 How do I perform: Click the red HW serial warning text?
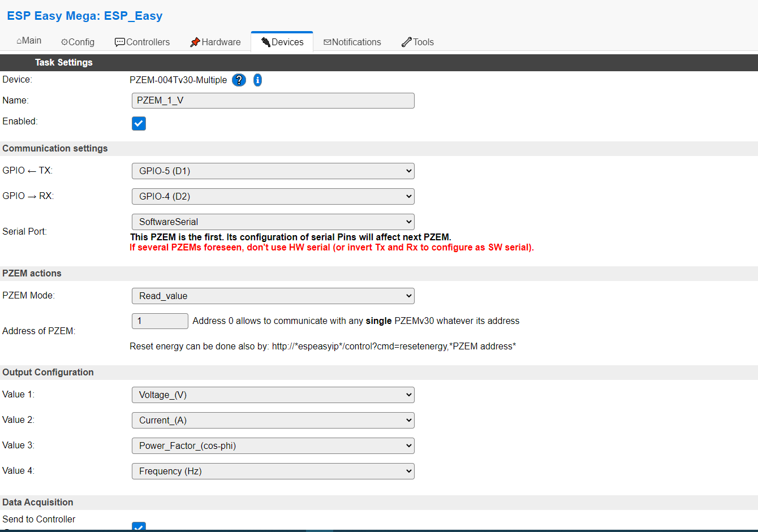331,248
